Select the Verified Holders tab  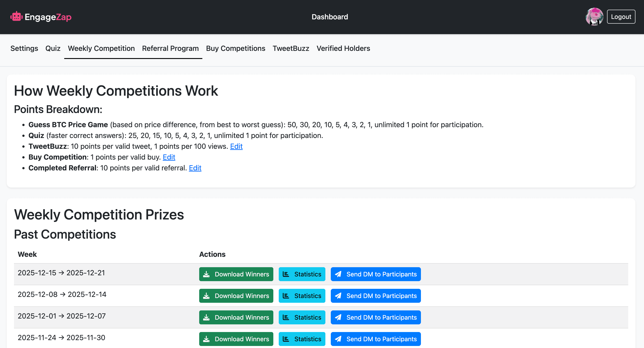click(343, 48)
